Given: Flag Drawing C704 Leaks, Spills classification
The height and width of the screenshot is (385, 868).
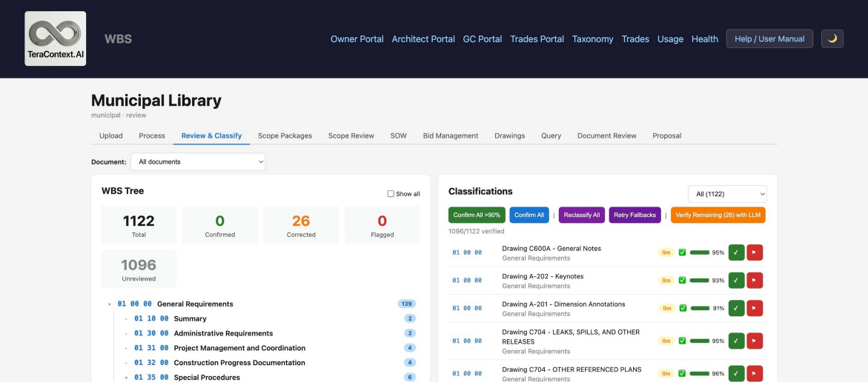Looking at the screenshot, I should [755, 341].
